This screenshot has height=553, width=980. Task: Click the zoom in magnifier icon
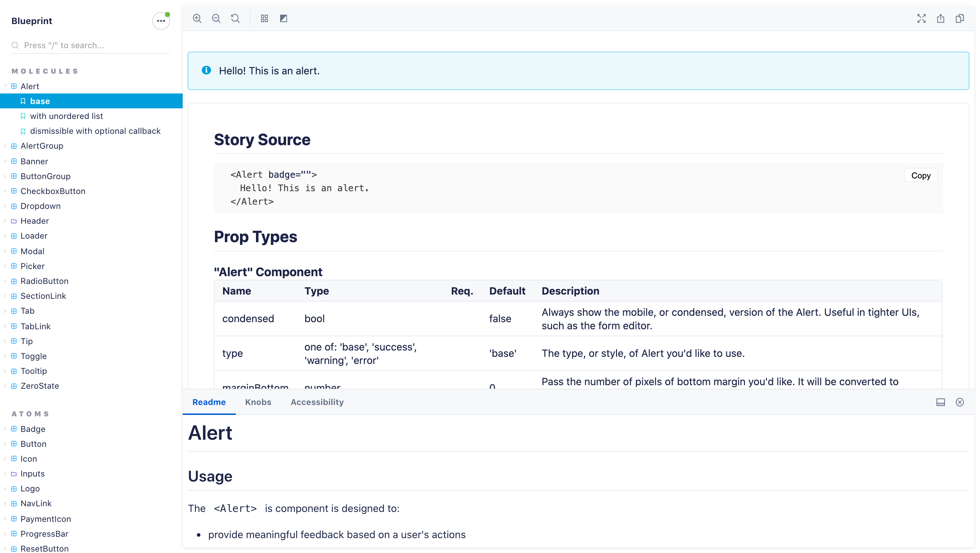click(197, 18)
